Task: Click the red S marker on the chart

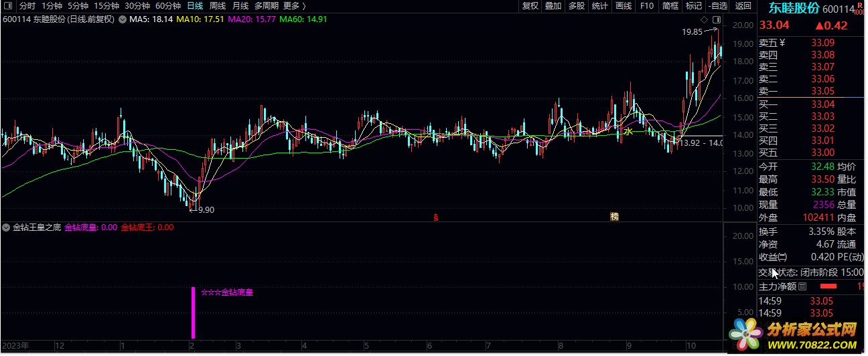Action: (x=435, y=217)
